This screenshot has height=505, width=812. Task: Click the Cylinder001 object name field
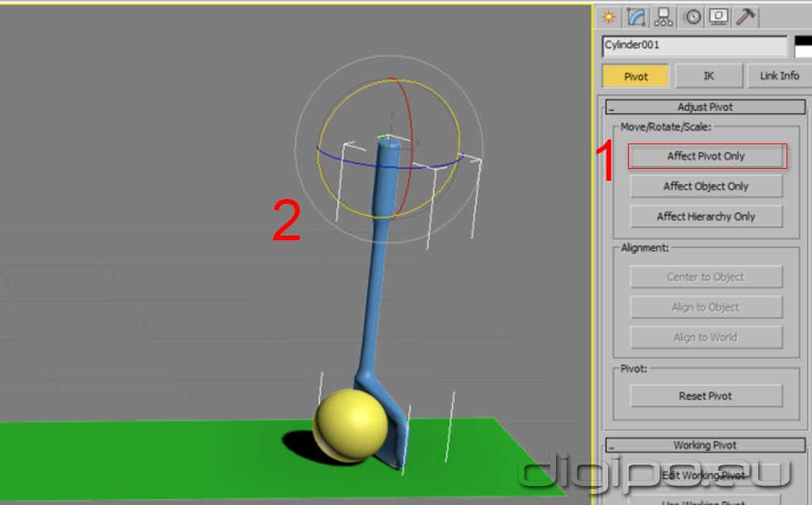[694, 46]
